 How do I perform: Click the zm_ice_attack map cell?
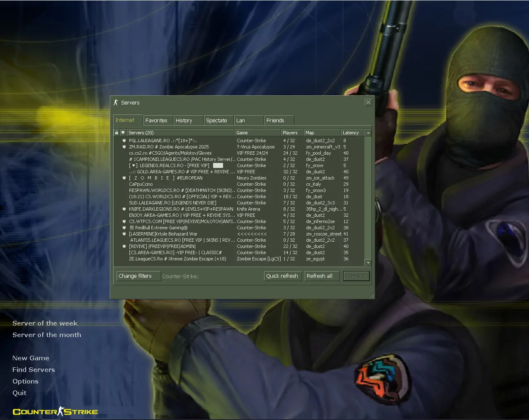320,178
